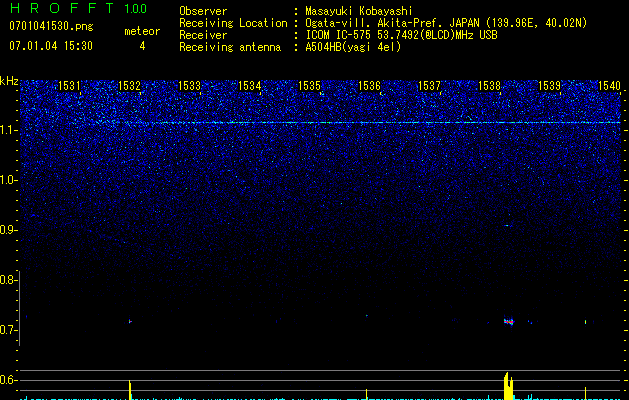The height and width of the screenshot is (400, 629).
Task: Click the 1538 time marker
Action: (x=489, y=85)
